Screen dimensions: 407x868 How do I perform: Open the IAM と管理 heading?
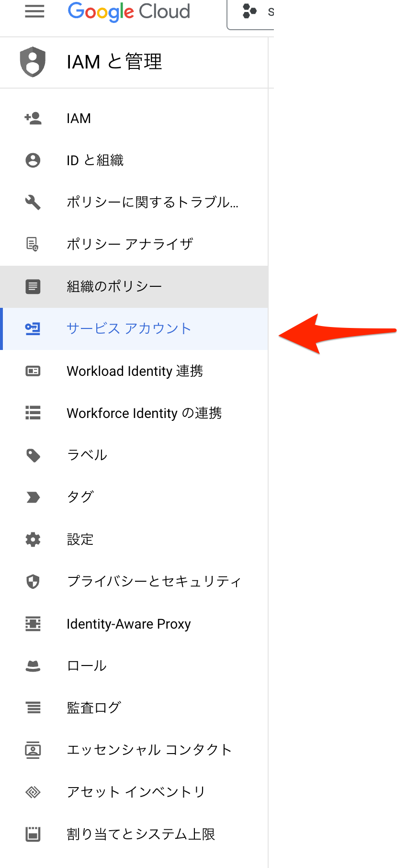point(114,62)
